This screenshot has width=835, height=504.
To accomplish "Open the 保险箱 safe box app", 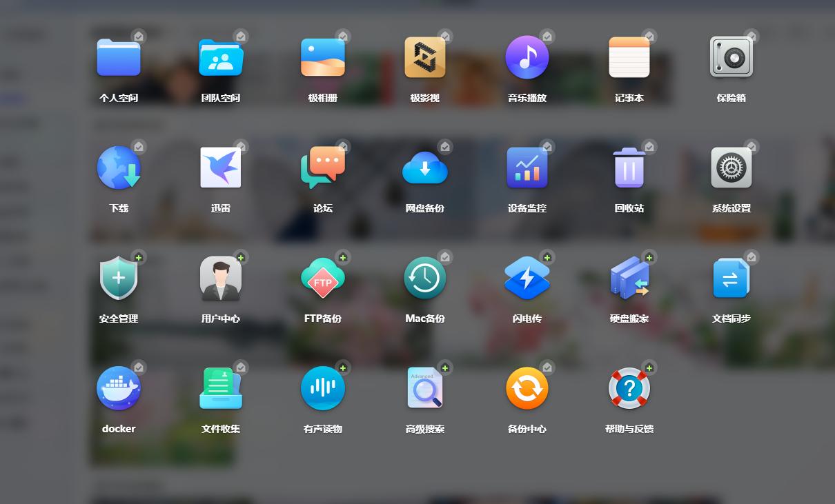I will [x=731, y=58].
